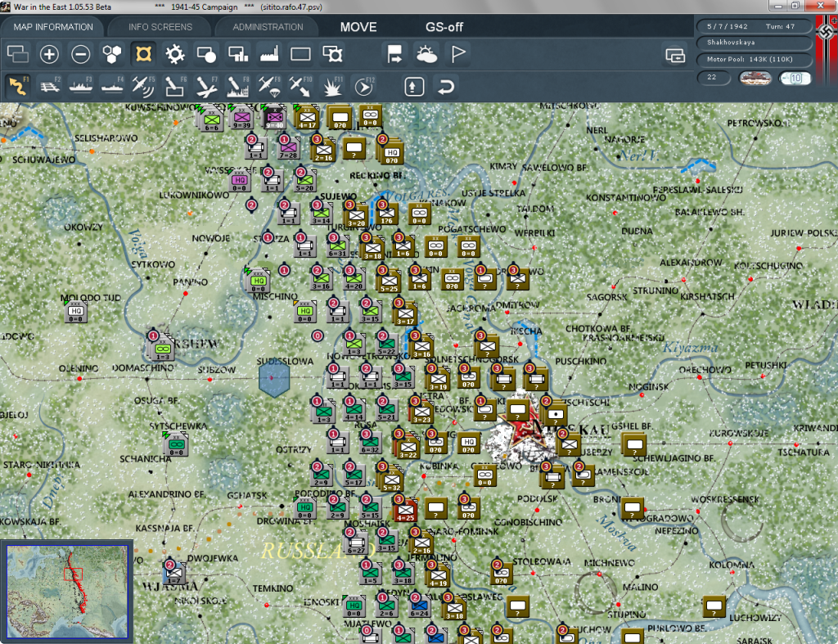Open the MAP INFORMATION tab
This screenshot has width=838, height=644.
click(53, 27)
